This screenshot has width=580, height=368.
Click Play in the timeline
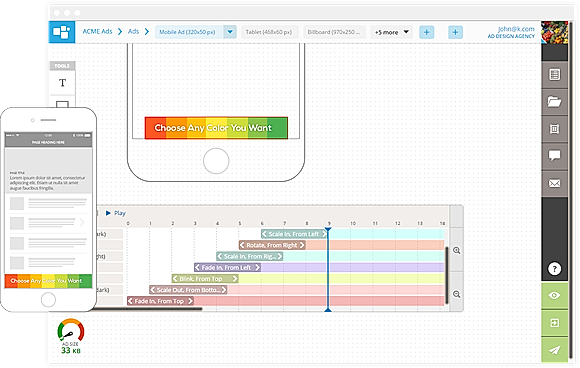[116, 213]
